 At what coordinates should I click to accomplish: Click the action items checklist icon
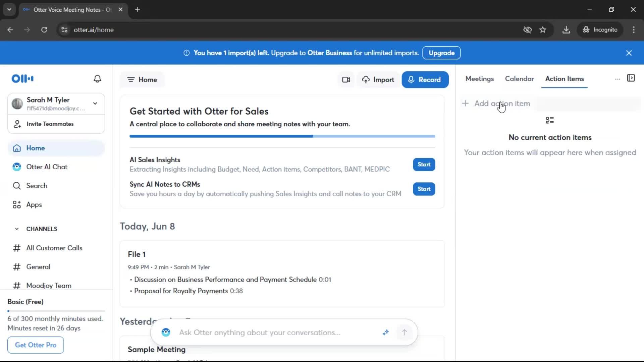coord(550,120)
